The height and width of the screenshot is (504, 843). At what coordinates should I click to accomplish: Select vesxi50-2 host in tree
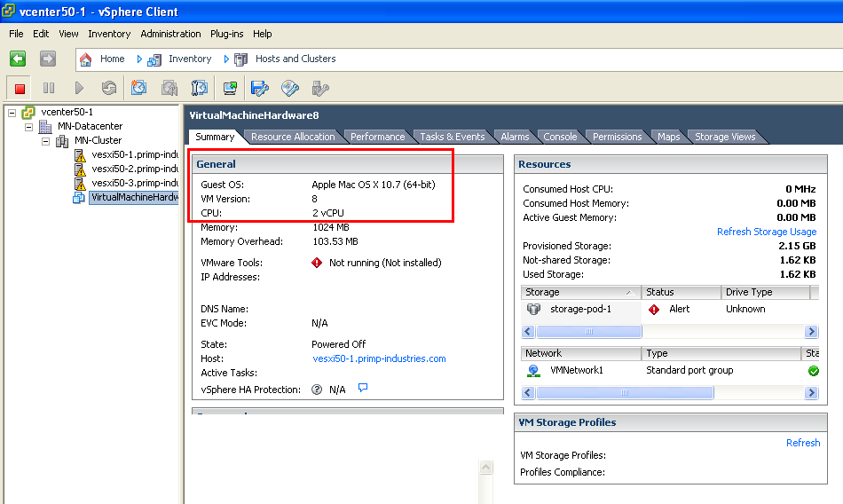click(134, 169)
